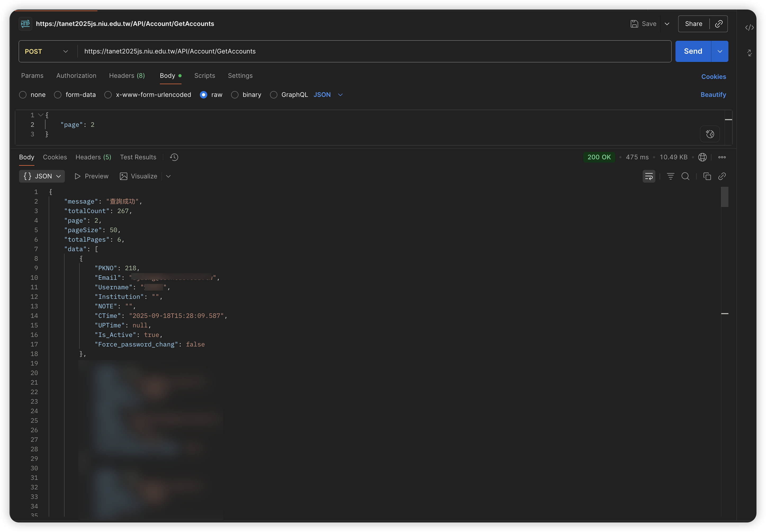Screen dimensions: 766x532
Task: Open the response Headers (5) tab
Action: coord(93,157)
